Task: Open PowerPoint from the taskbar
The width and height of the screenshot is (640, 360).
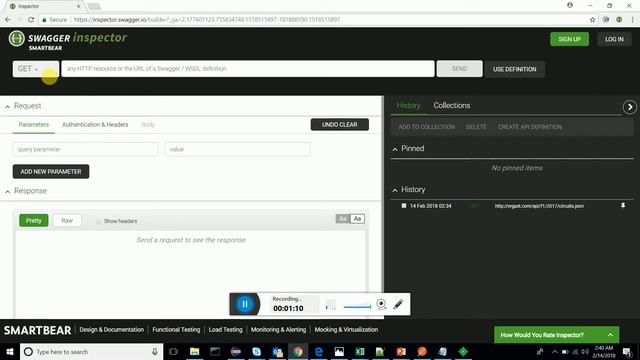Action: click(x=401, y=351)
